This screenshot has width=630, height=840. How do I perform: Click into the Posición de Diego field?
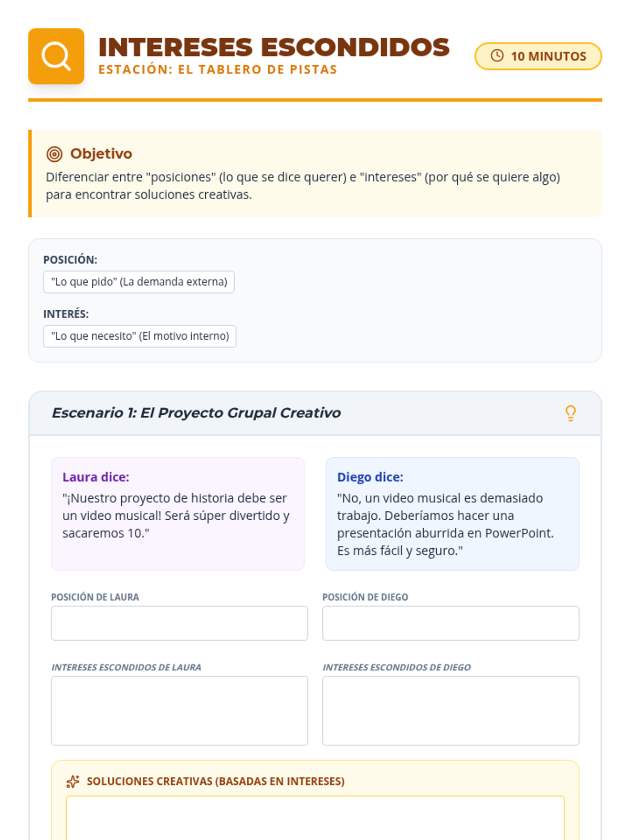coord(450,623)
